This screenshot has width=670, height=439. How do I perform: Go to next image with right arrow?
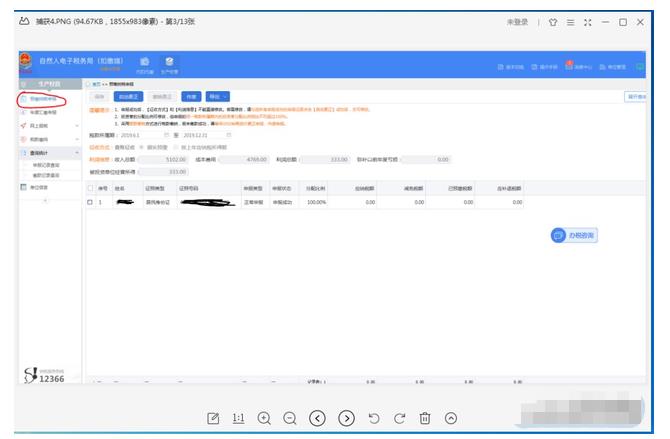pyautogui.click(x=346, y=418)
